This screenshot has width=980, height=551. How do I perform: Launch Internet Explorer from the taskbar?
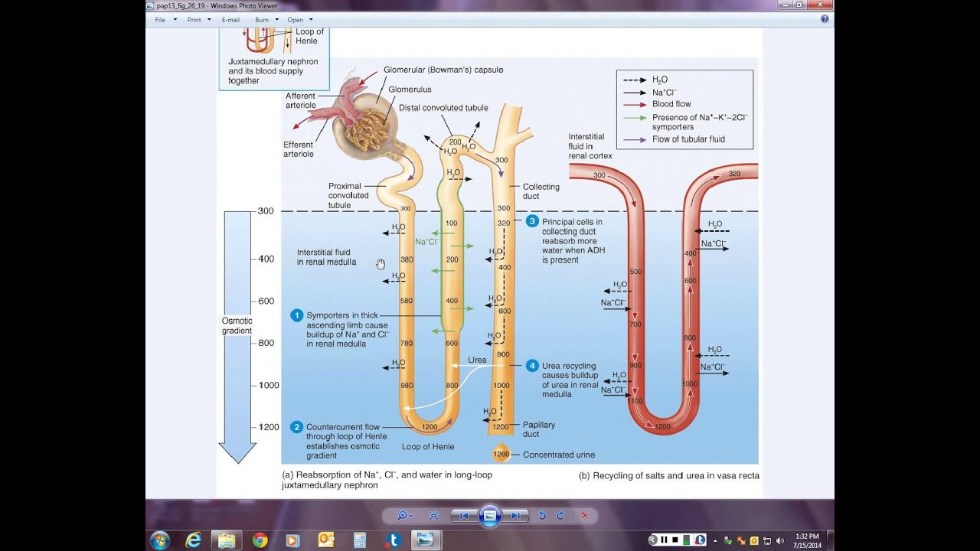tap(194, 540)
